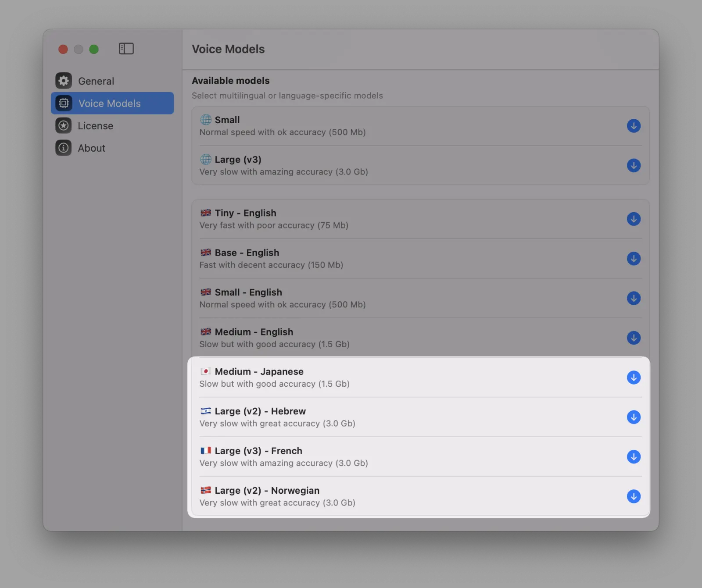Screen dimensions: 702x588
Task: Close the window with red button
Action: pyautogui.click(x=63, y=49)
